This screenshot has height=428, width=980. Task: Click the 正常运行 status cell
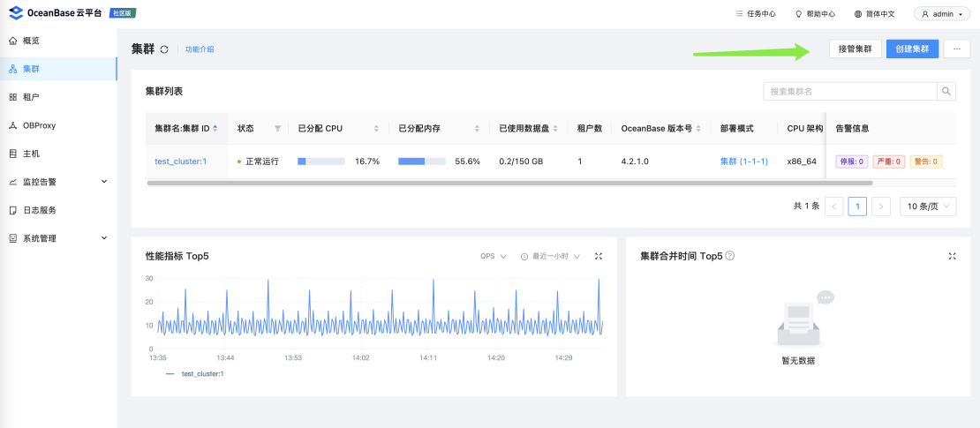pos(258,161)
